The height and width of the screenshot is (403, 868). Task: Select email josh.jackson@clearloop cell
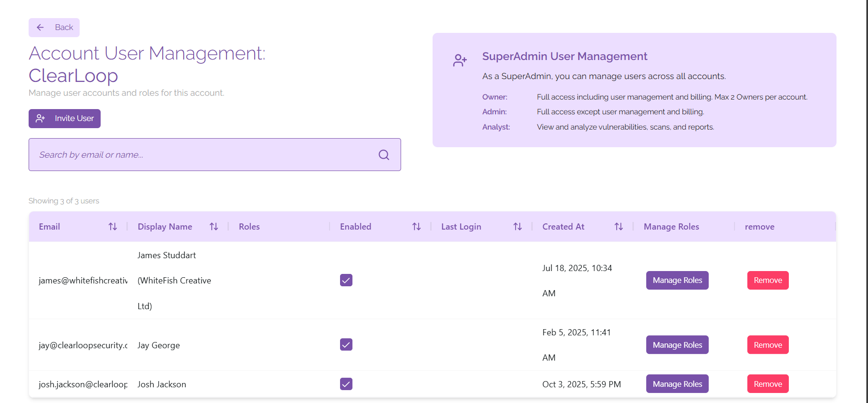click(83, 384)
